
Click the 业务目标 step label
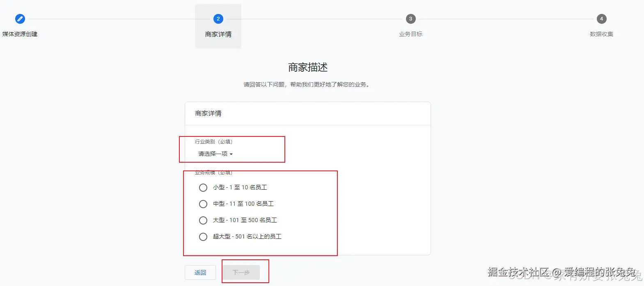(410, 34)
